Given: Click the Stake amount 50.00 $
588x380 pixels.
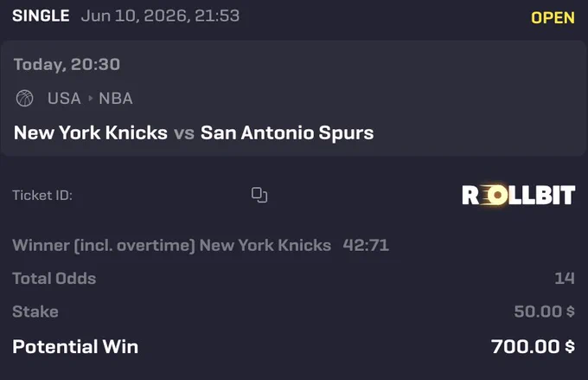Looking at the screenshot, I should click(x=544, y=312).
